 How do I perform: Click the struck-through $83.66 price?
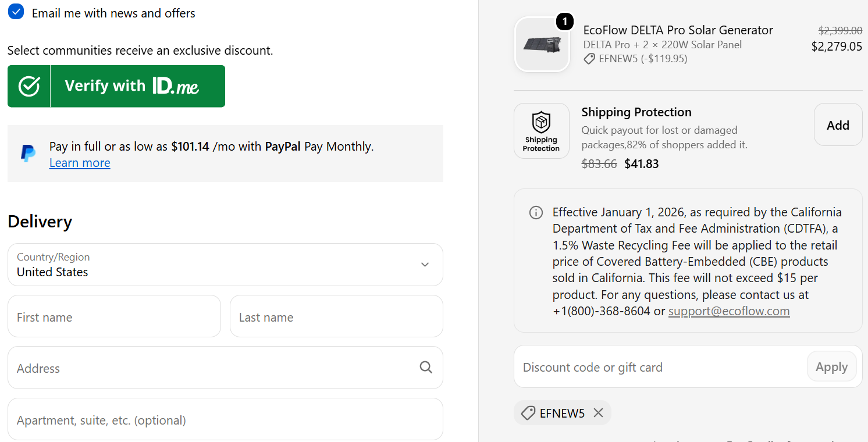pyautogui.click(x=599, y=164)
